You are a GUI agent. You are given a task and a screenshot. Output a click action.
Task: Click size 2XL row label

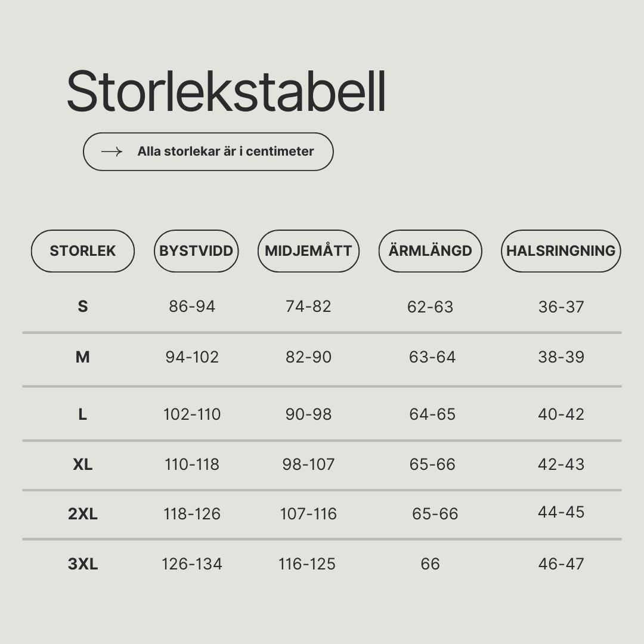coord(82,514)
